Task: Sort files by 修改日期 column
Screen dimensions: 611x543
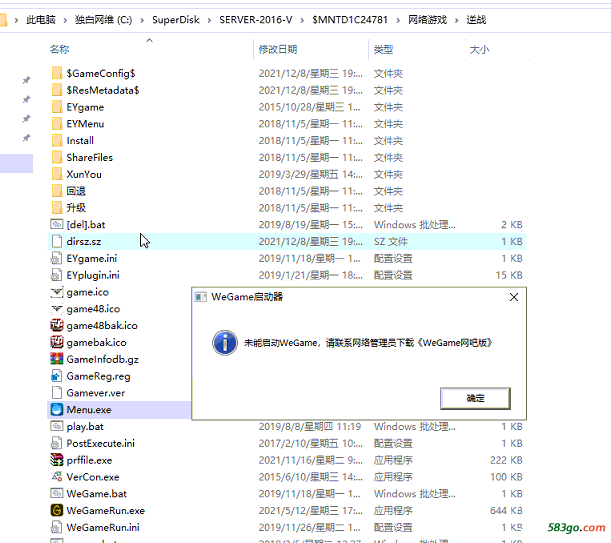Action: [278, 50]
